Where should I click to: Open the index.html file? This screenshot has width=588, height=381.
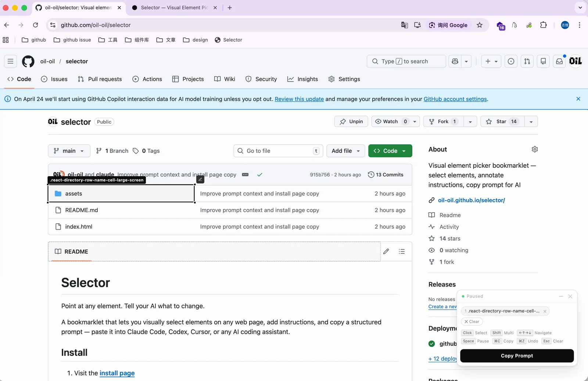click(79, 227)
